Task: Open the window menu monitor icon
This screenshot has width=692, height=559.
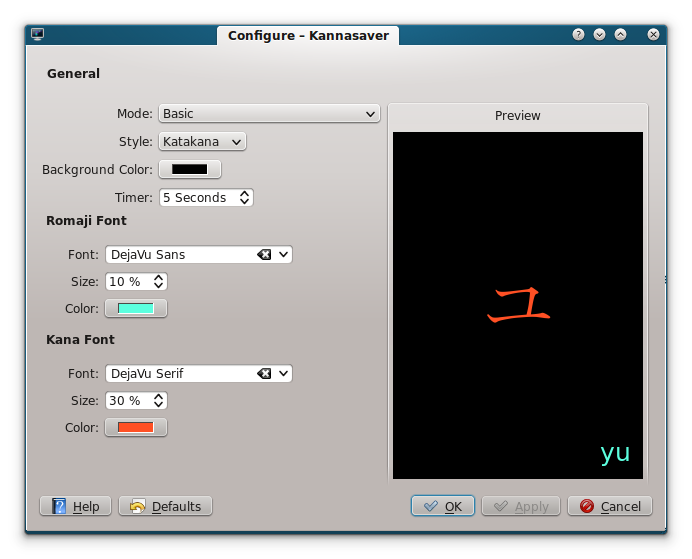Action: tap(38, 34)
